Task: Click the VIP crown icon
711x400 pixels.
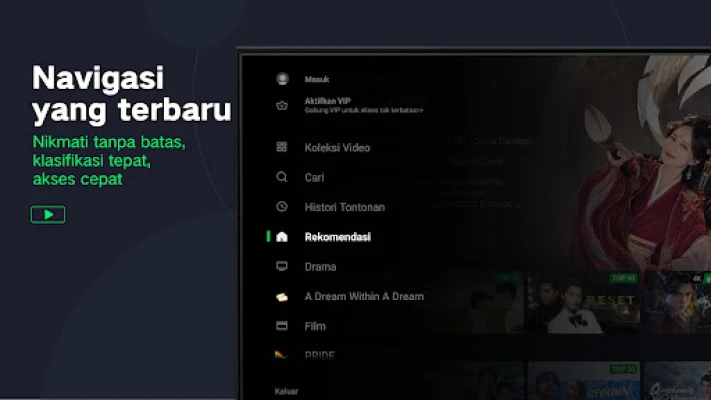Action: (282, 104)
